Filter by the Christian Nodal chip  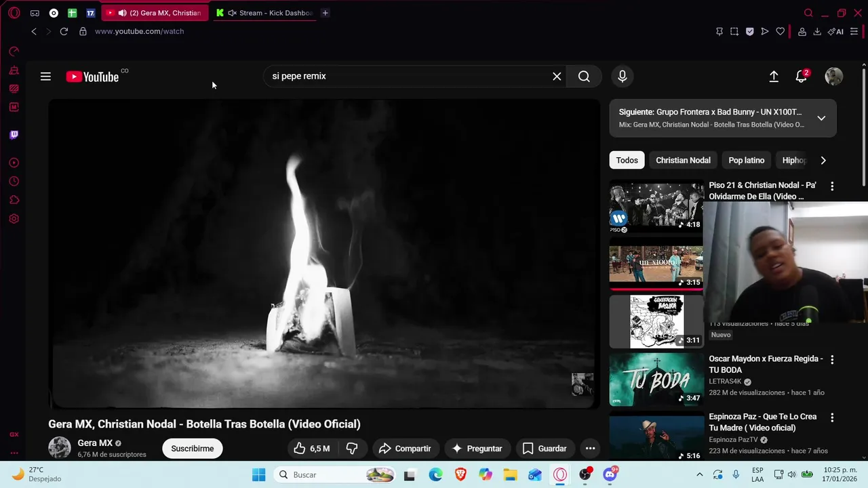click(683, 161)
